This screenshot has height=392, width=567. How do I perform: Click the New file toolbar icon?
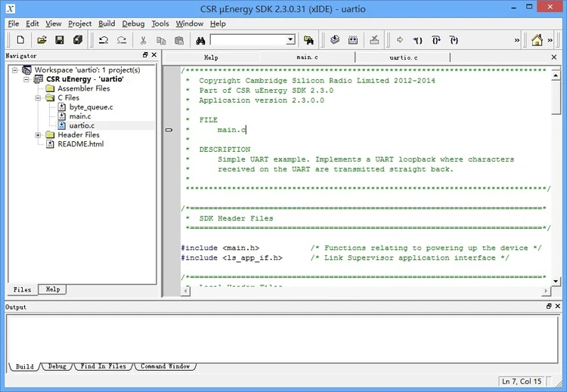coord(20,40)
